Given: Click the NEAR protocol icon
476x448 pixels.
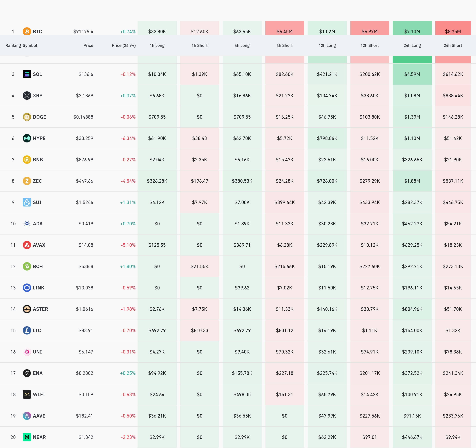Looking at the screenshot, I should pos(27,437).
